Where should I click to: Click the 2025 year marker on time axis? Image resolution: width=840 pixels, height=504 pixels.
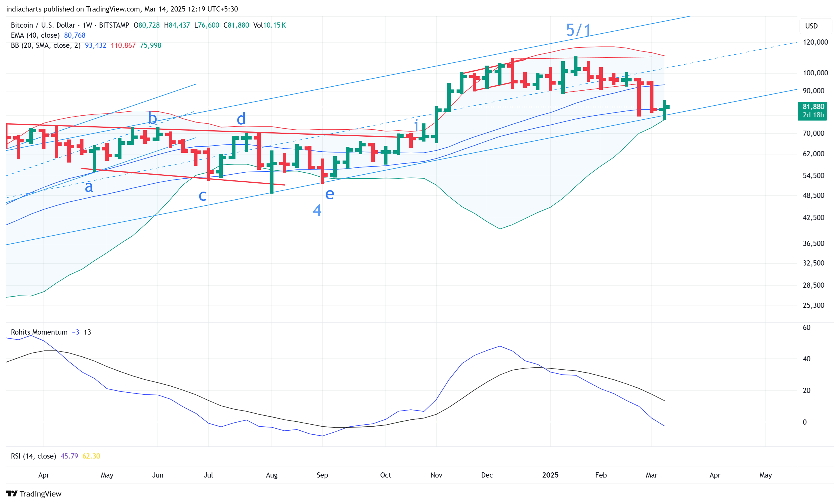550,475
